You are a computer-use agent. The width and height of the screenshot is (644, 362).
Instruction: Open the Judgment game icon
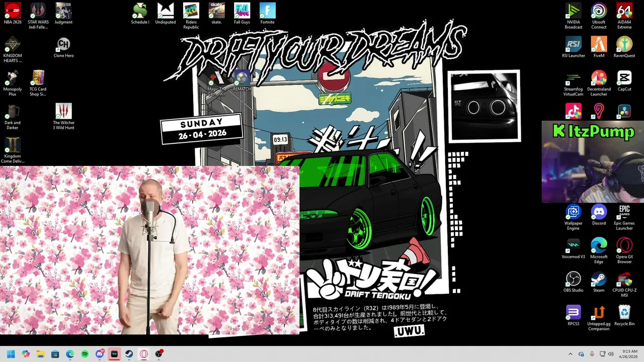click(x=63, y=14)
